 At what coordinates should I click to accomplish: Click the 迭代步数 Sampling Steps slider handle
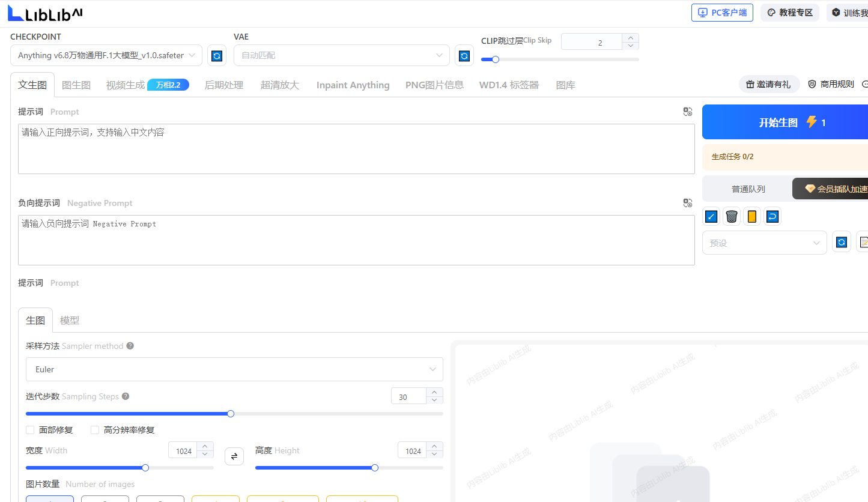(231, 414)
